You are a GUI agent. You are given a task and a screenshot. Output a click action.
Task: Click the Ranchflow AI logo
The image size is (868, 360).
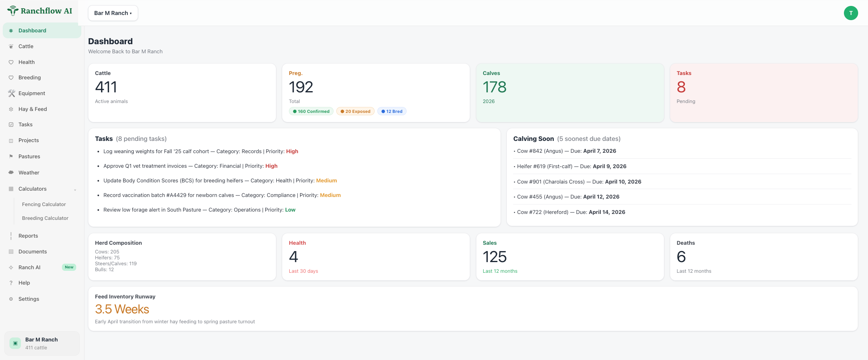tap(39, 11)
